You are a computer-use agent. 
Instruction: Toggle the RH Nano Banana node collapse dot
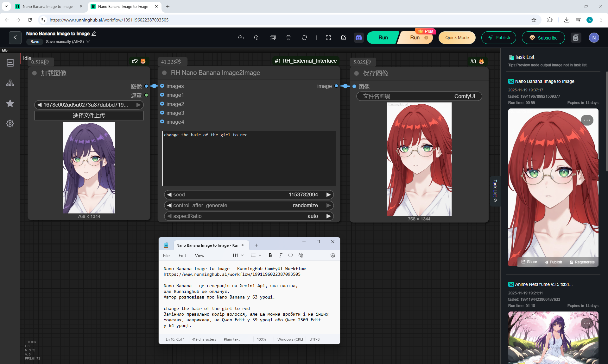tap(164, 73)
